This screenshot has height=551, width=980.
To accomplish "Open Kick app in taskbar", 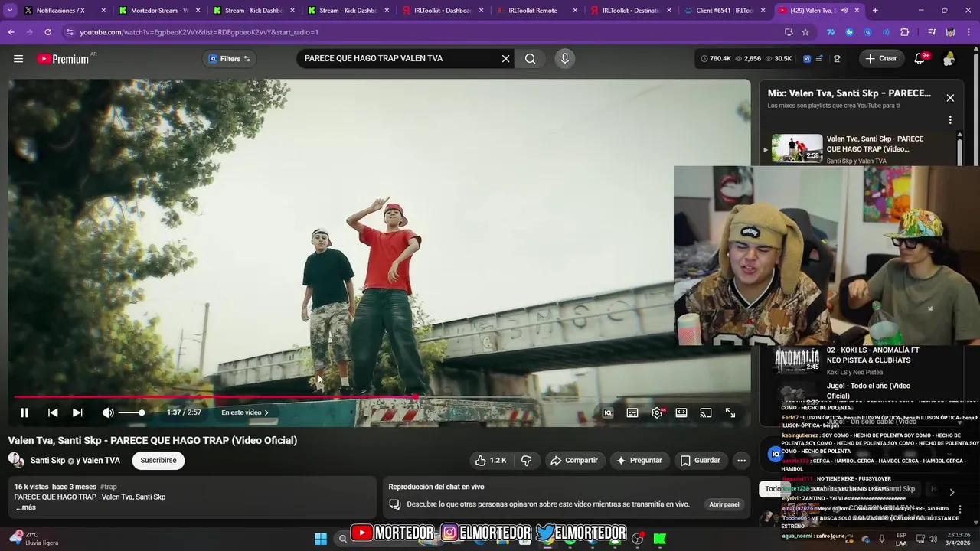I will 659,539.
